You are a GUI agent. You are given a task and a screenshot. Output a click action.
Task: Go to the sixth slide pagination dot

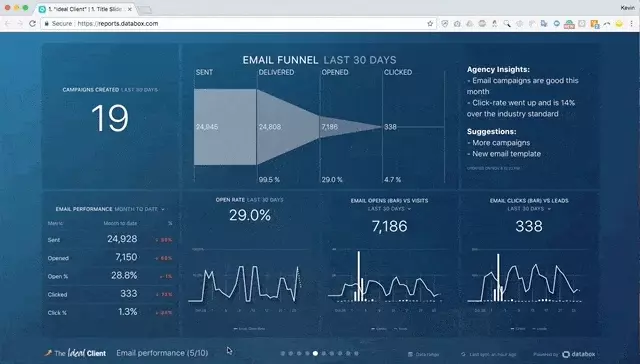324,353
